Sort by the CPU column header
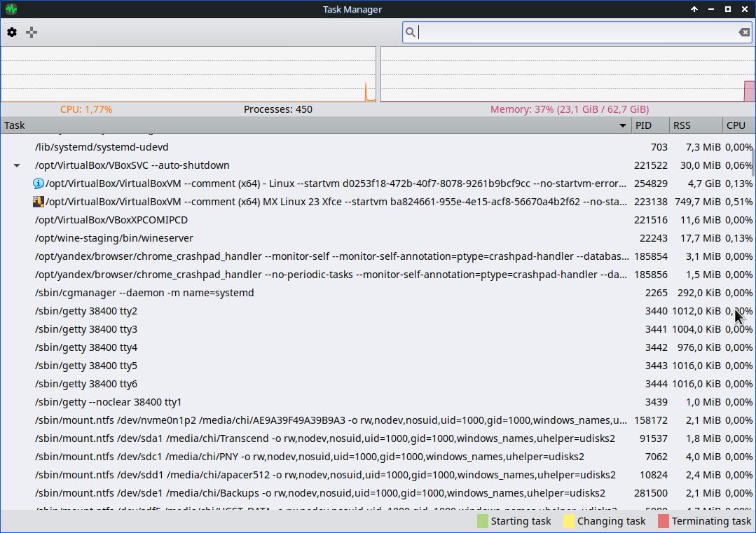The width and height of the screenshot is (756, 533). 738,125
